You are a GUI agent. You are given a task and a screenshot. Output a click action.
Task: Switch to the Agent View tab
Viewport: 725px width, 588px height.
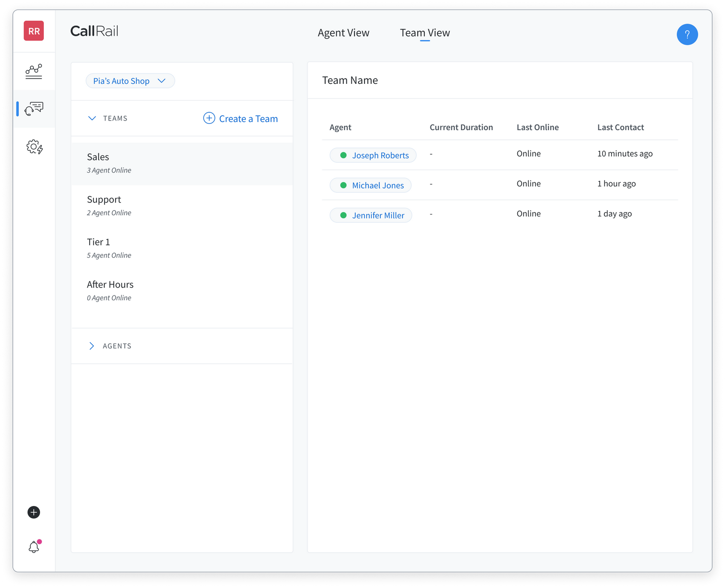[343, 33]
